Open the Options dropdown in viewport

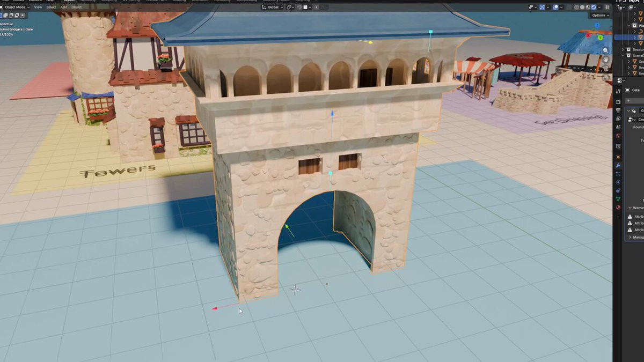[601, 16]
